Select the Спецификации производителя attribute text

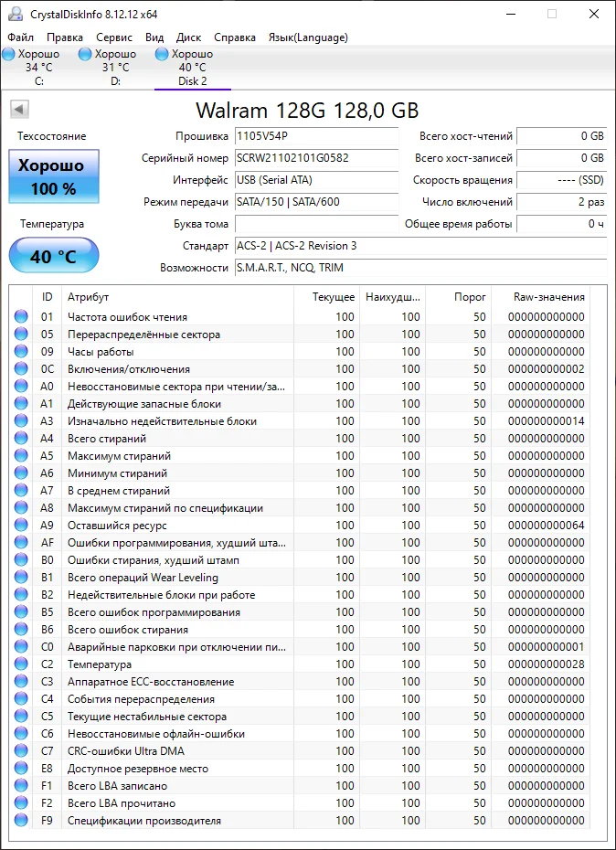tap(144, 820)
